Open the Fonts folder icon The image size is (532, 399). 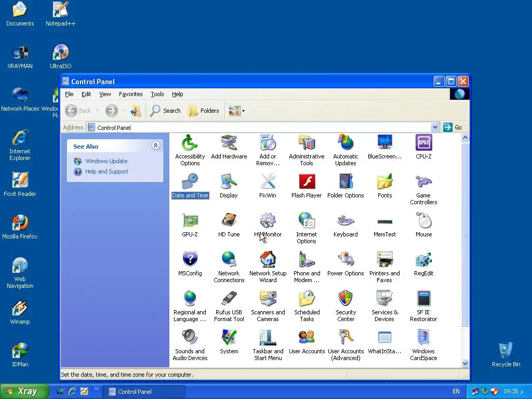point(385,185)
